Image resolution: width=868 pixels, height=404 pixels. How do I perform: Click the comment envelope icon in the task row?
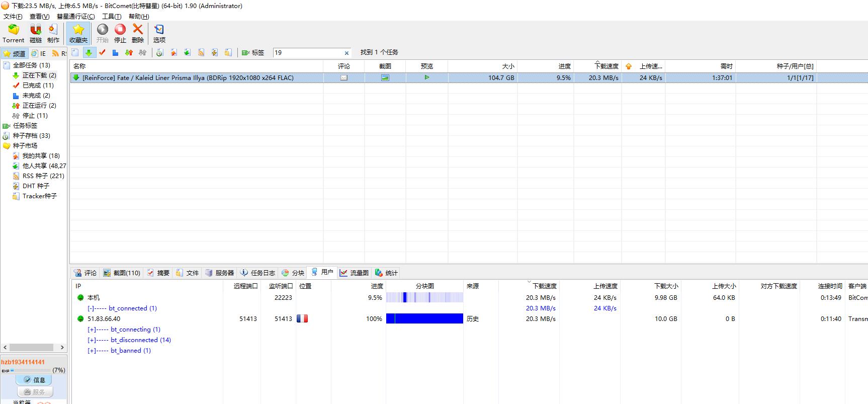tap(344, 77)
